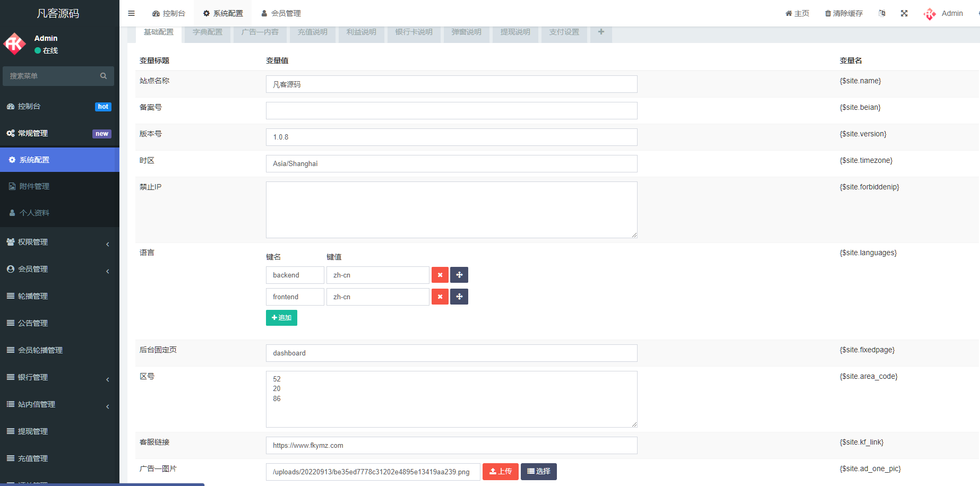Screen dimensions: 980x486
Task: Click the magnifier icon in sidebar search
Action: click(104, 76)
